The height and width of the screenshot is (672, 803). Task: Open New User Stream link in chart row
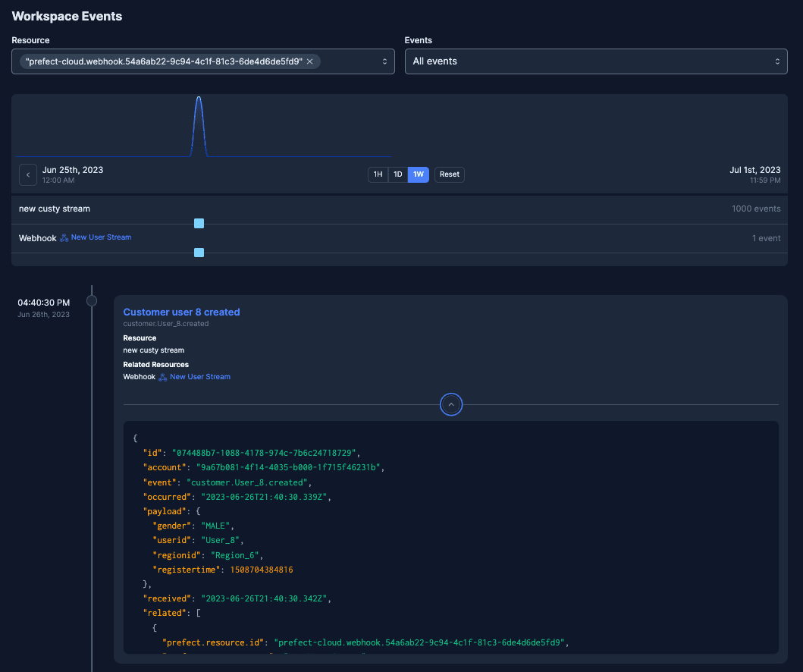(101, 237)
